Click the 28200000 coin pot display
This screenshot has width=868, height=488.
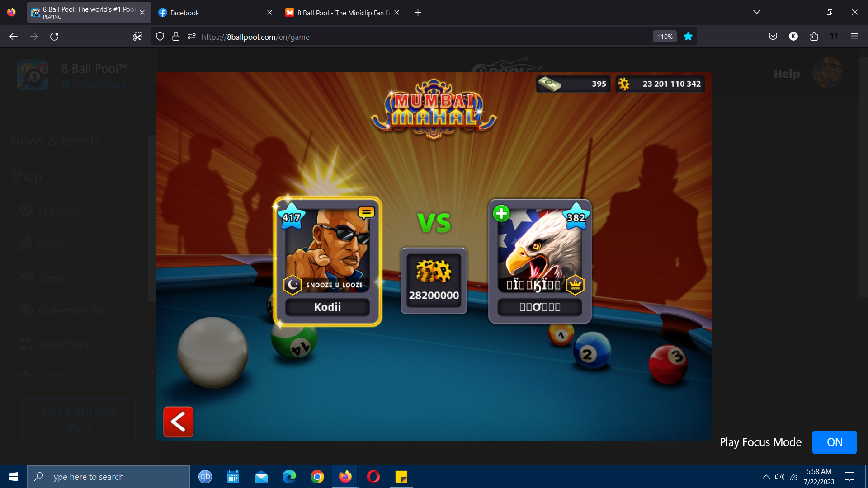coord(434,280)
